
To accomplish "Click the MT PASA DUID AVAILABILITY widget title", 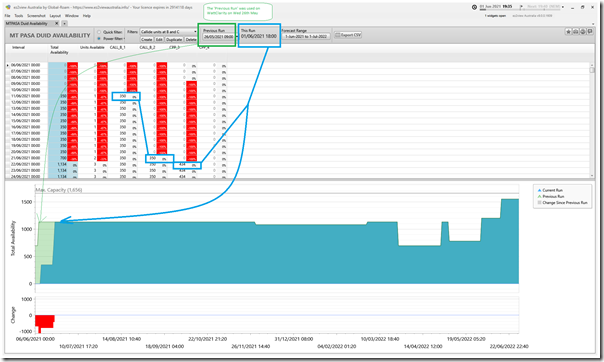I will (50, 35).
